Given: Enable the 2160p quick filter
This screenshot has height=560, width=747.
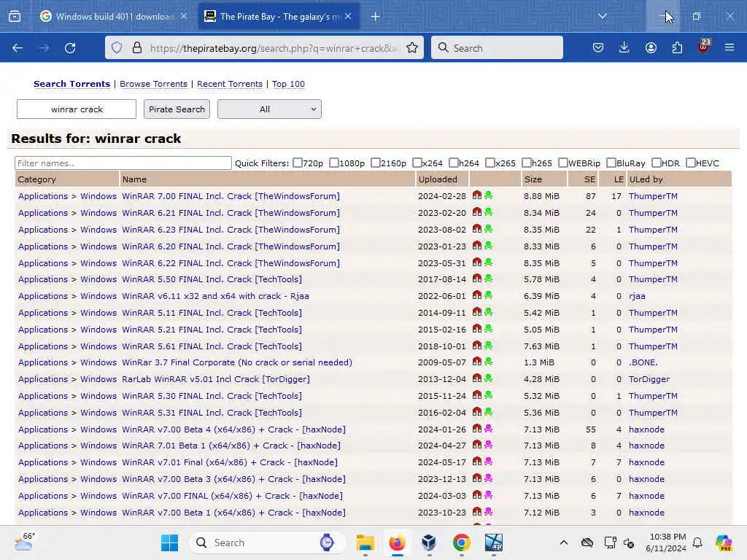Looking at the screenshot, I should 376,163.
